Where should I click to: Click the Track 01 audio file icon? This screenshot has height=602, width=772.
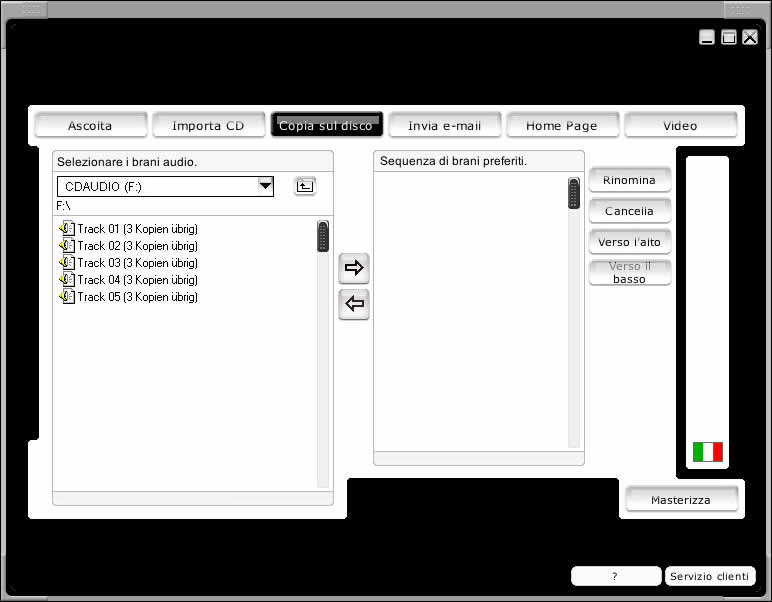point(67,229)
